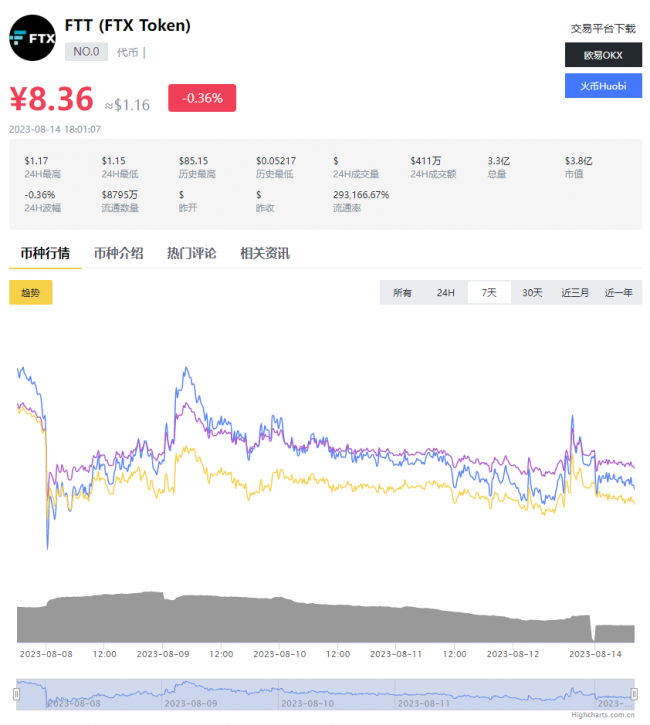The image size is (650, 725).
Task: Switch to the 币种介绍 tab
Action: (118, 253)
